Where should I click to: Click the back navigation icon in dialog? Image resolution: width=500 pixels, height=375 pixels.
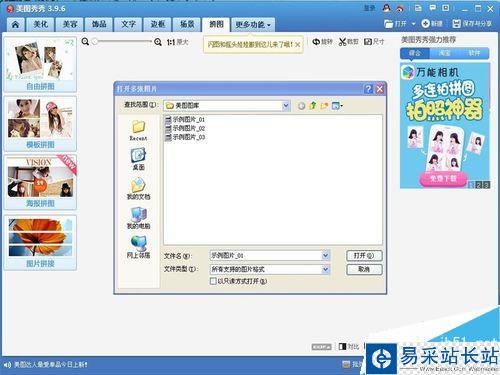tap(301, 106)
